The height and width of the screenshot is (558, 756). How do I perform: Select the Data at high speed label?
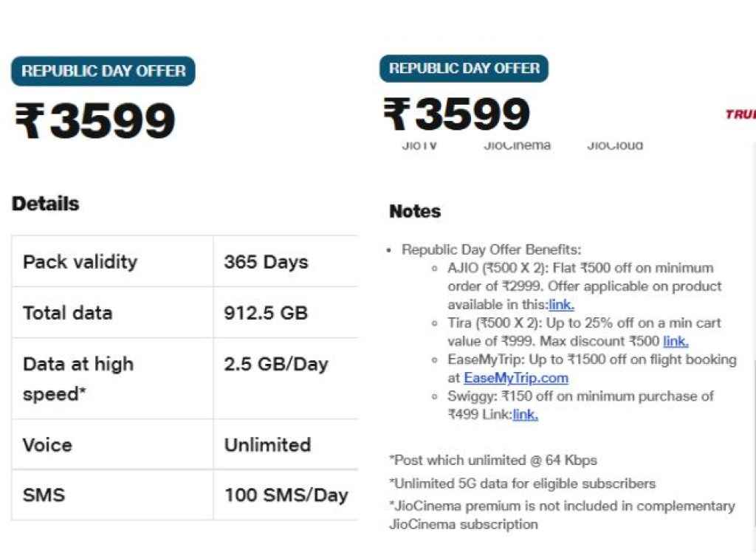[x=78, y=379]
